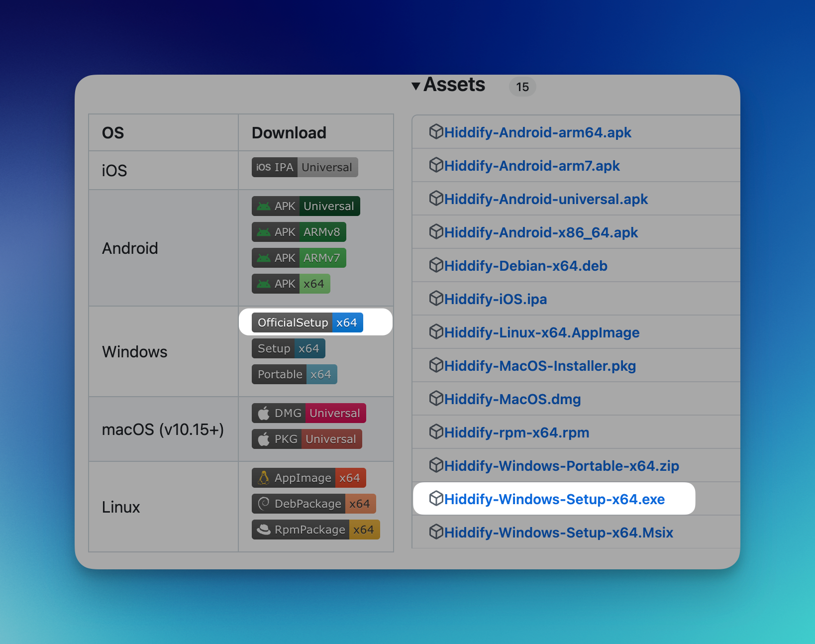The width and height of the screenshot is (815, 644).
Task: Download Hiddify-Linux-x64.AppImage from assets
Action: click(x=541, y=332)
